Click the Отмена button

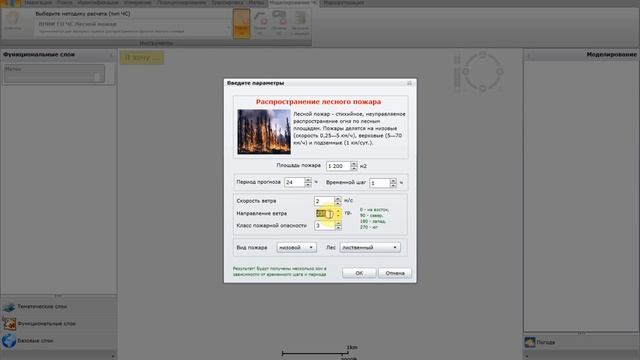tap(395, 273)
